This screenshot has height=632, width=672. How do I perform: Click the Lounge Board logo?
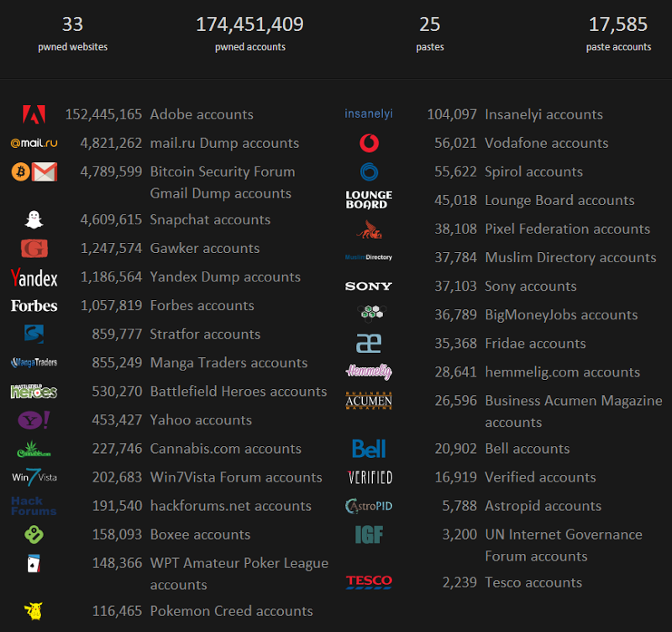[x=369, y=200]
